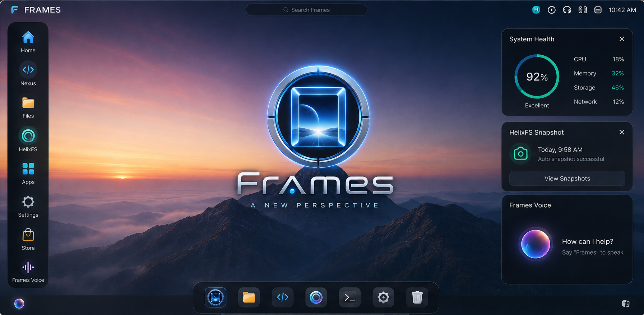Click the Network 12% reading
644x315 pixels.
click(x=599, y=102)
